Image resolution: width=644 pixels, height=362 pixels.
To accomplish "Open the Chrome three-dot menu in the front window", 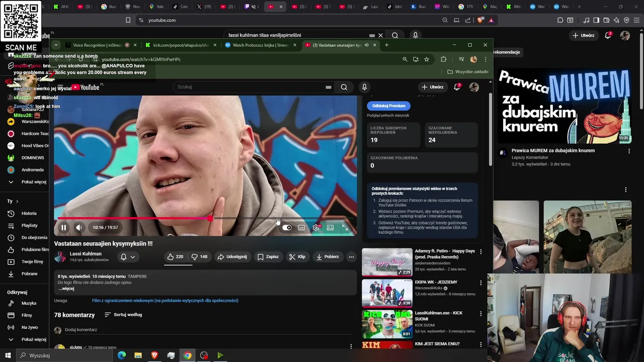I will [485, 59].
